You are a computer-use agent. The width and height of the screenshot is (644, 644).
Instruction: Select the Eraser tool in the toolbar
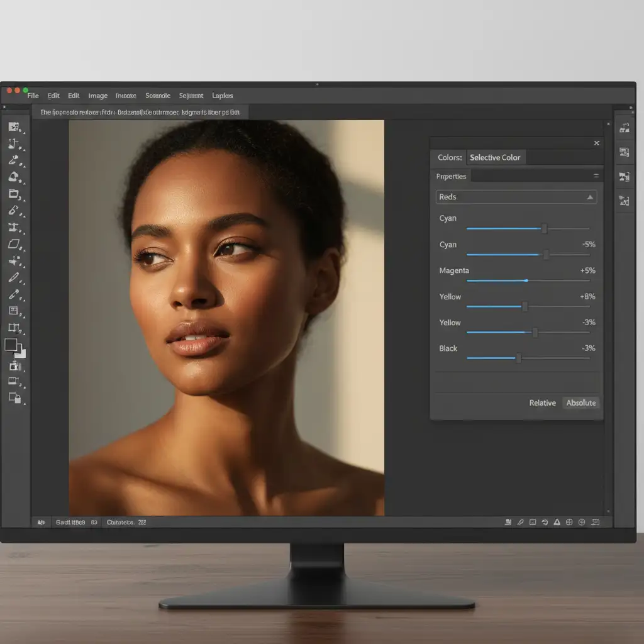pyautogui.click(x=14, y=211)
